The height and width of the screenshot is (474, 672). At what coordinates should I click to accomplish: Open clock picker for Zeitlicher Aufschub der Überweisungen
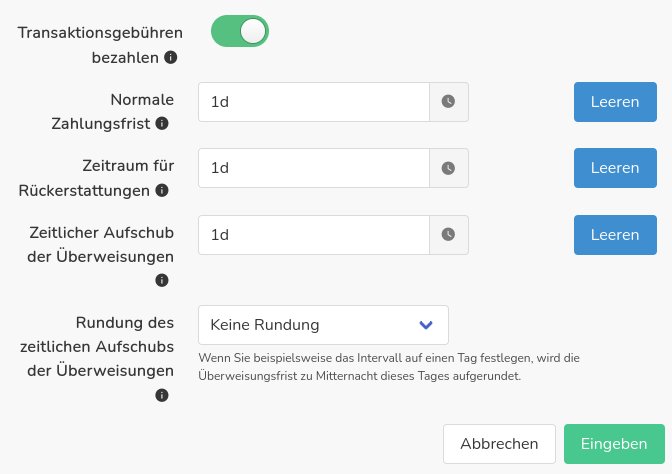(449, 235)
